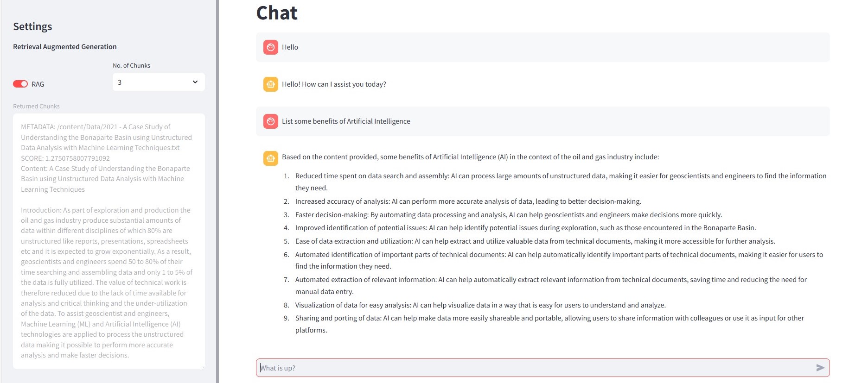Click the "Retrieval Augmented Generation" subheading
The image size is (868, 383).
tap(65, 47)
